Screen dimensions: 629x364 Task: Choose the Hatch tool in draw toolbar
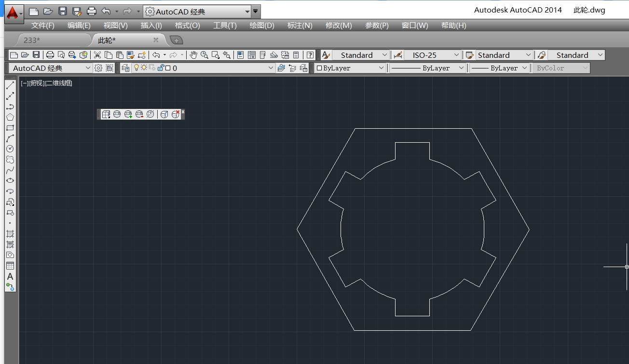(x=10, y=234)
